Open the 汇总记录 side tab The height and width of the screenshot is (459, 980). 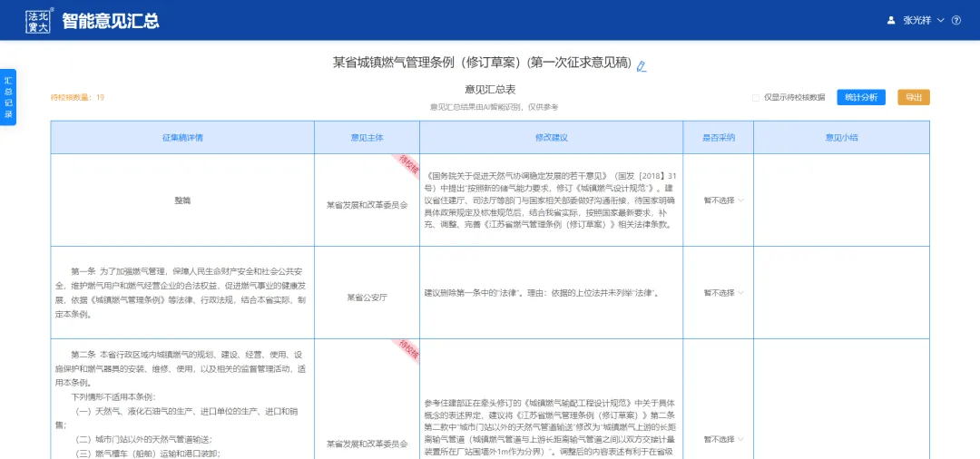point(8,97)
